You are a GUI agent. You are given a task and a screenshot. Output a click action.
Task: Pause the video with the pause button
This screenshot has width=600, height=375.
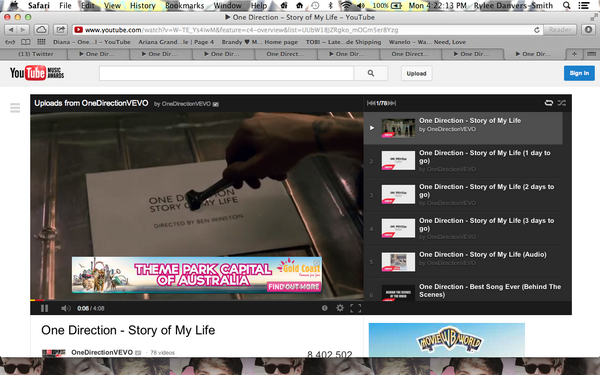coord(44,308)
